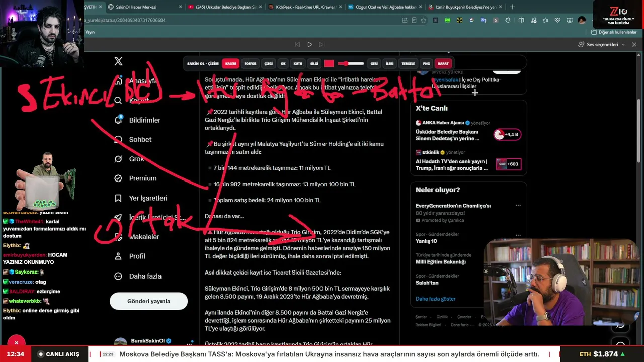
Task: Click GERİ to undo drawing
Action: (374, 64)
